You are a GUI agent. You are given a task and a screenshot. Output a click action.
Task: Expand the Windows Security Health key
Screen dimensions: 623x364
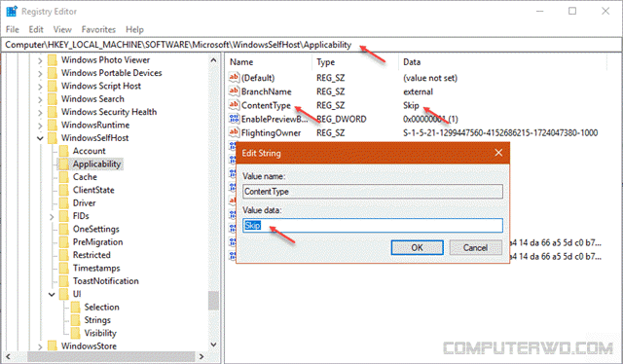[40, 113]
